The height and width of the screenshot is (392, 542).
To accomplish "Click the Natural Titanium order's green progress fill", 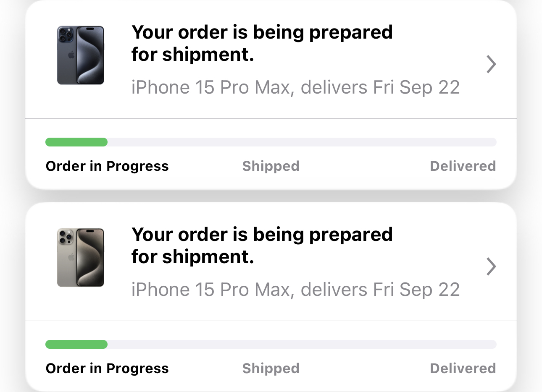I will pyautogui.click(x=76, y=345).
